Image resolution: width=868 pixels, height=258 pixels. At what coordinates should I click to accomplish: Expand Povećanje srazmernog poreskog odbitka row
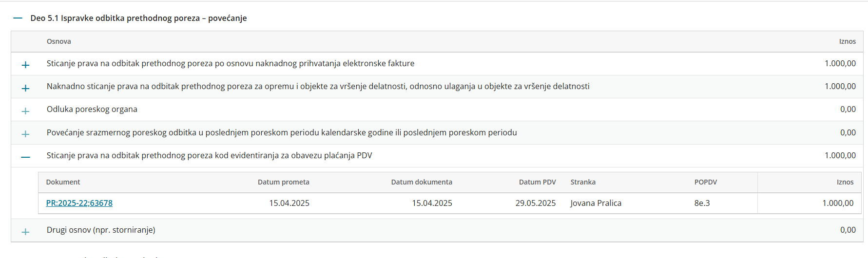coord(26,133)
